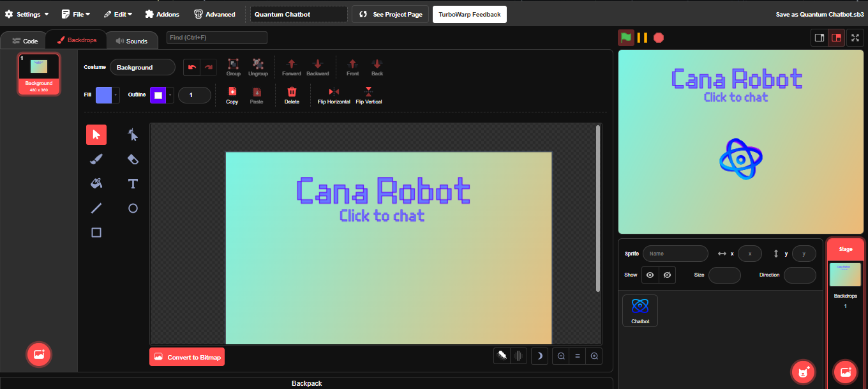This screenshot has width=868, height=389.
Task: Select the Circle tool
Action: click(x=133, y=208)
